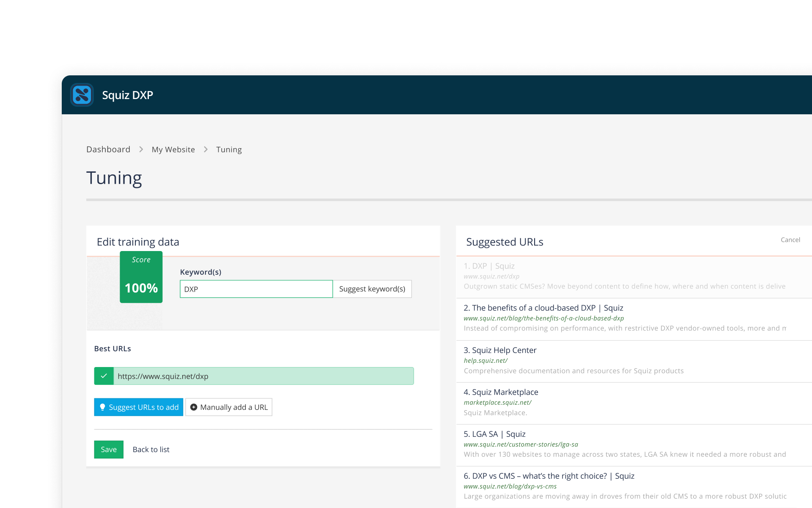812x508 pixels.
Task: Click the help.squiz.net/ URL text
Action: pyautogui.click(x=486, y=361)
